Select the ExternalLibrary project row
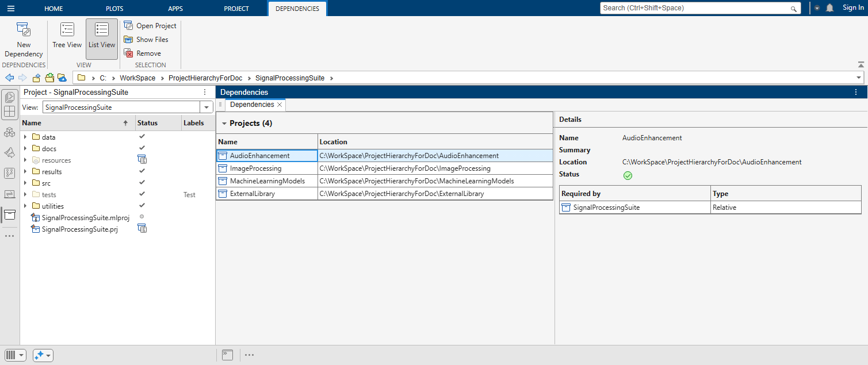868x365 pixels. (x=385, y=194)
